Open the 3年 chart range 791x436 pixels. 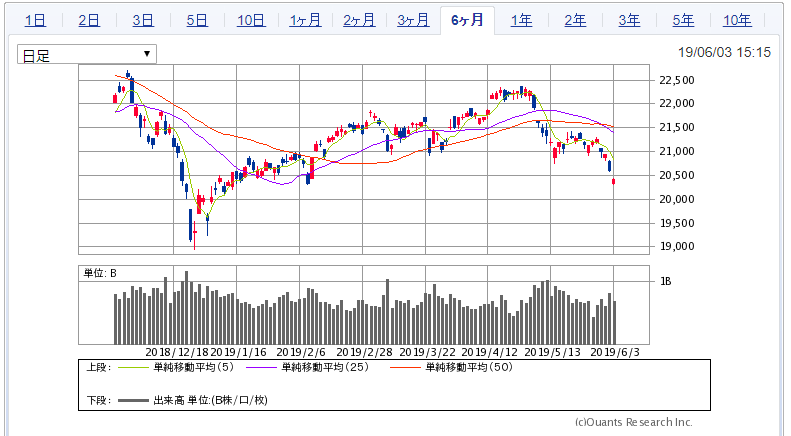(x=629, y=20)
